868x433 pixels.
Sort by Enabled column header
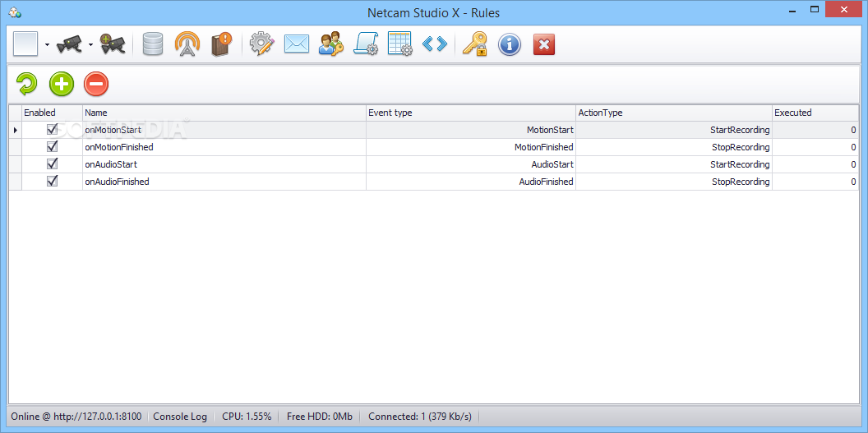52,113
